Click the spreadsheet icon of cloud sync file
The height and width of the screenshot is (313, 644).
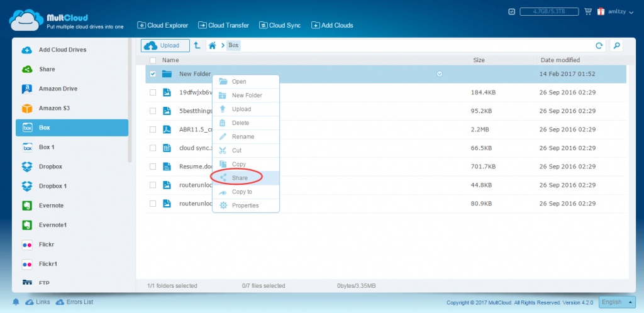point(166,148)
